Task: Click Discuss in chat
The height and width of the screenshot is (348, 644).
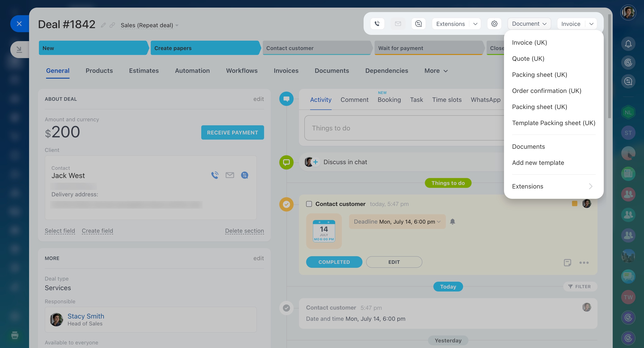Action: point(345,162)
